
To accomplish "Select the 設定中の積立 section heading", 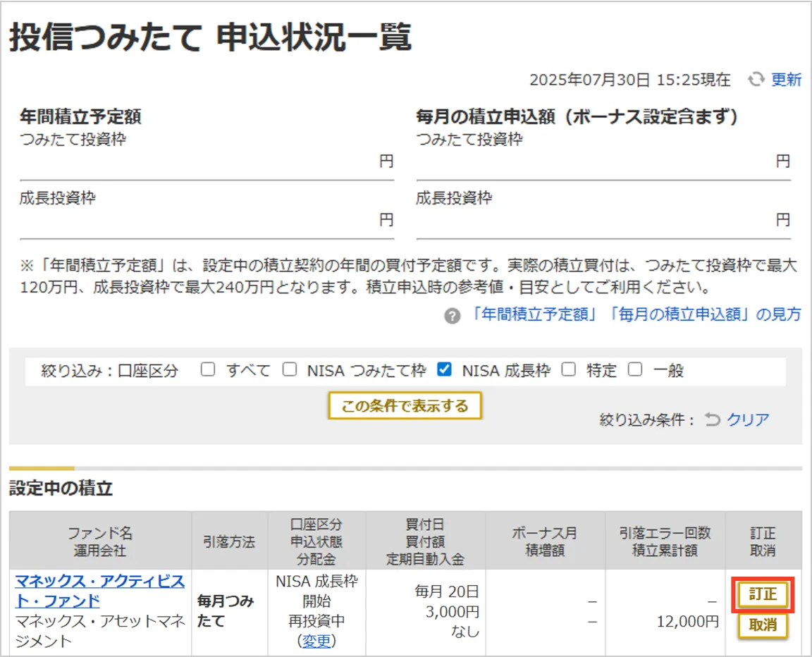I will pos(61,489).
